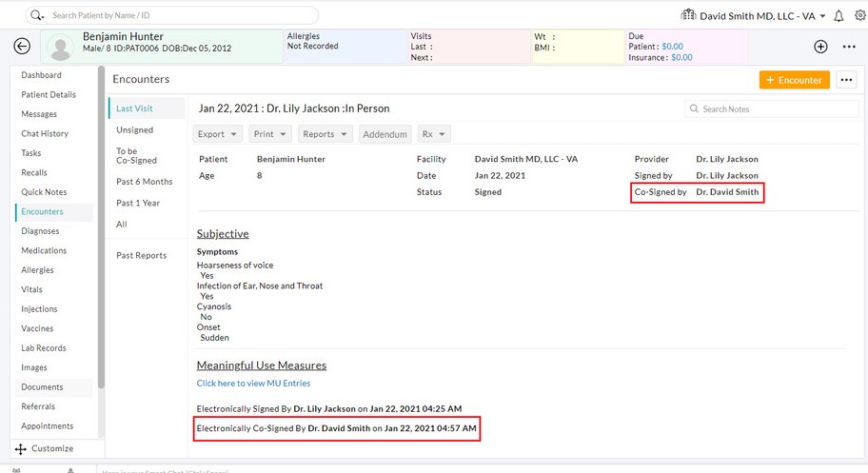Expand the Export dropdown
Image resolution: width=868 pixels, height=473 pixels.
pos(217,134)
